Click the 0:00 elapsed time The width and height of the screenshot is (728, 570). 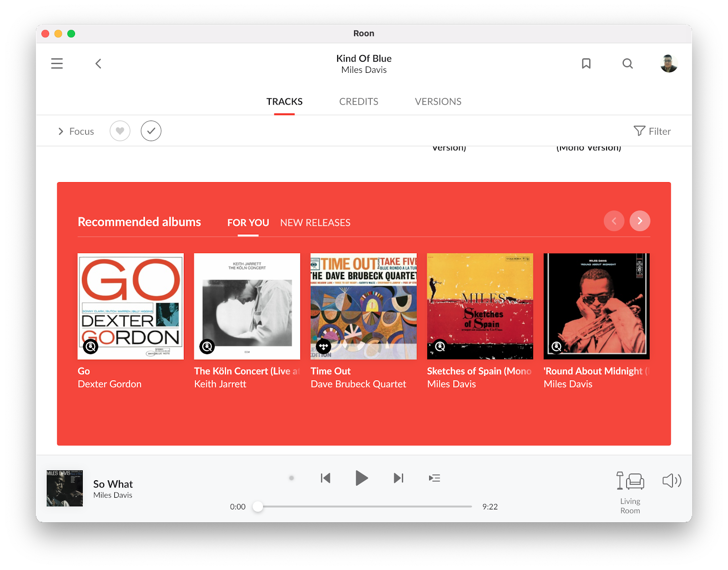point(238,507)
